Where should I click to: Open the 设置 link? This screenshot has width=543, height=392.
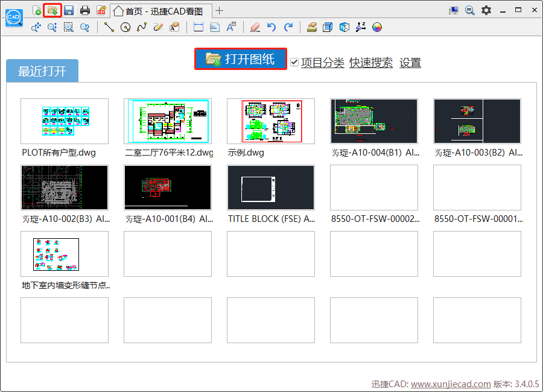click(410, 63)
